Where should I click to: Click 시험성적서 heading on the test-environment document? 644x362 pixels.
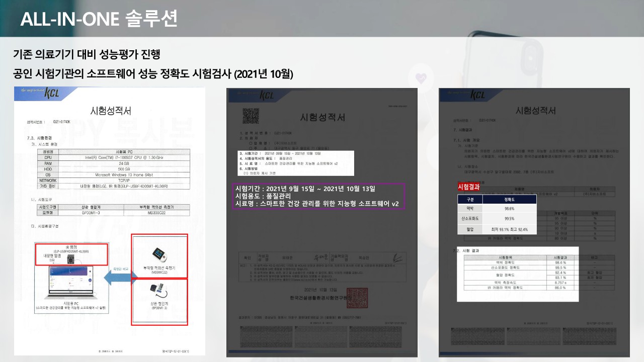click(110, 111)
